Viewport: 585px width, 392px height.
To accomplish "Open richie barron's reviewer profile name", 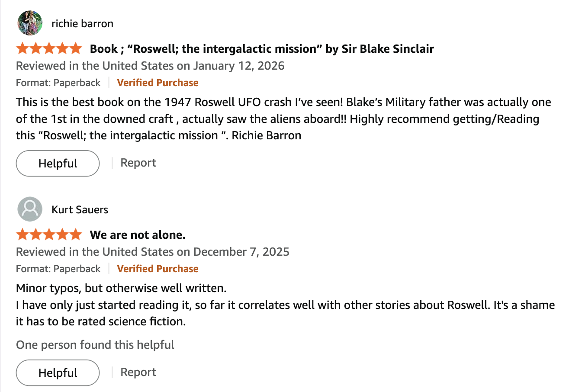I will (x=82, y=24).
